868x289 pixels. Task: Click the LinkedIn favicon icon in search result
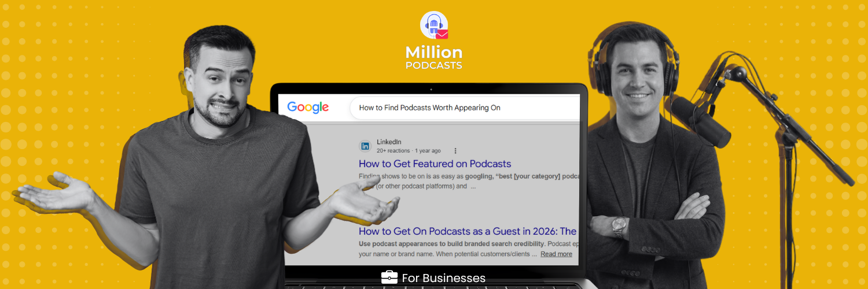click(365, 146)
